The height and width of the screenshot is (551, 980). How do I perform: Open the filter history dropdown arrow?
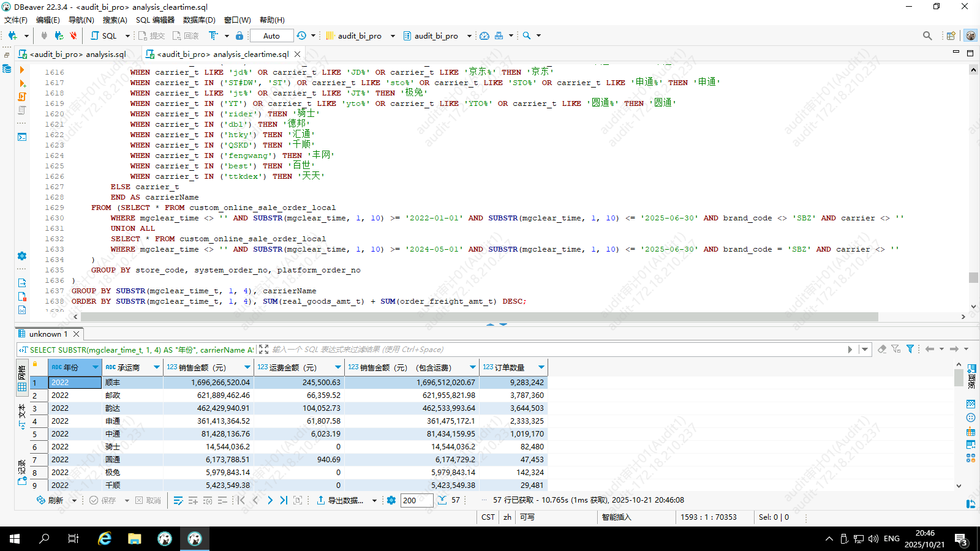(x=865, y=349)
